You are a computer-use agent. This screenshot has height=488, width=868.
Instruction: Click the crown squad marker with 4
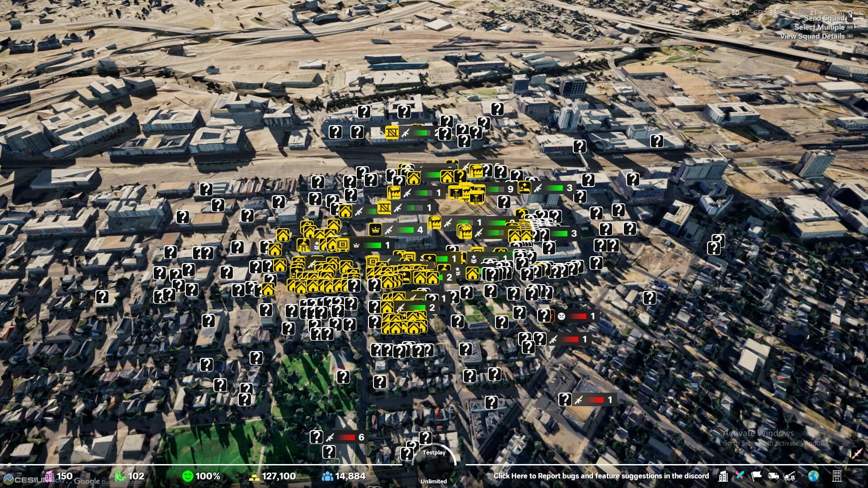coord(398,230)
